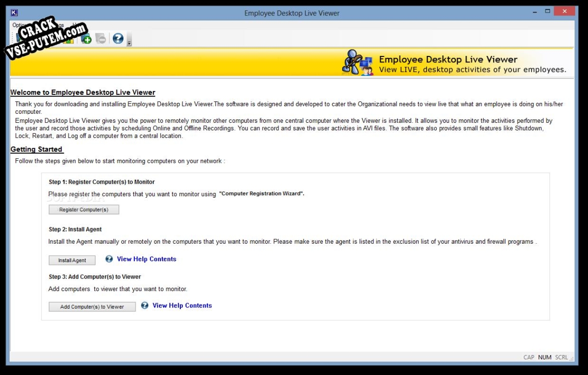Click the "Welcome to Employee Desktop Live Viewer" heading

[83, 92]
